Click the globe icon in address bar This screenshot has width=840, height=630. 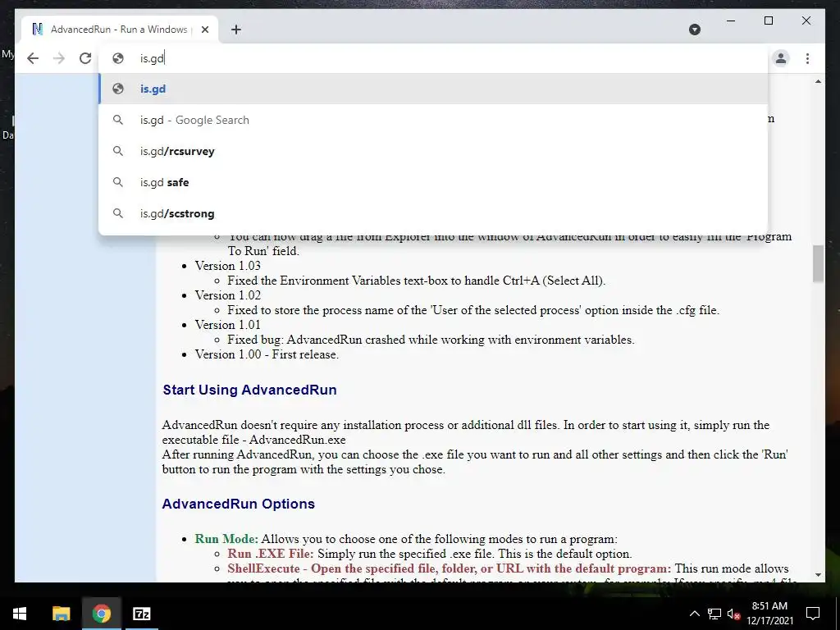tap(118, 58)
